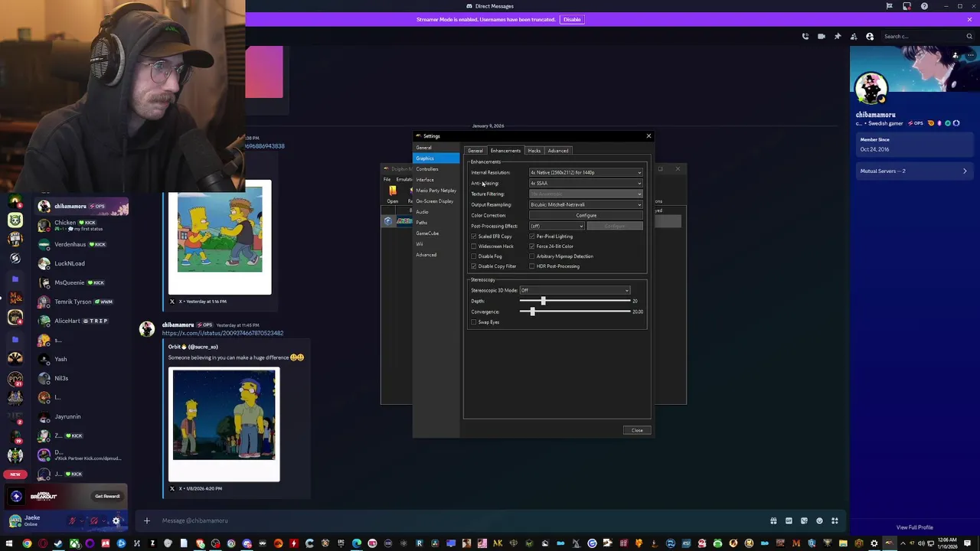Image resolution: width=980 pixels, height=551 pixels.
Task: Click Color Correction Configure button
Action: [x=586, y=215]
